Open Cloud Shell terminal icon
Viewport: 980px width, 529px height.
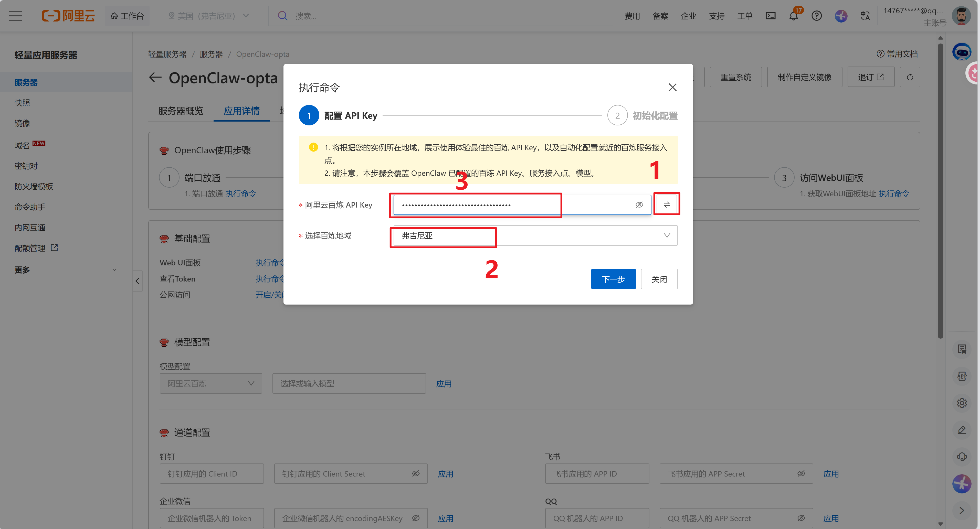pyautogui.click(x=770, y=16)
